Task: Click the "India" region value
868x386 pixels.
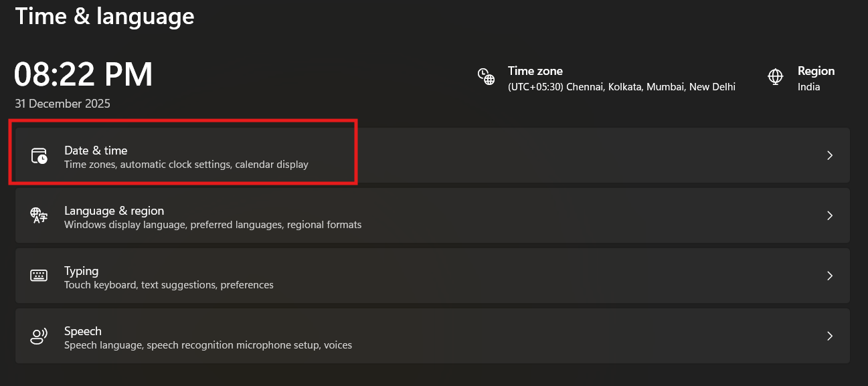Action: (x=808, y=87)
